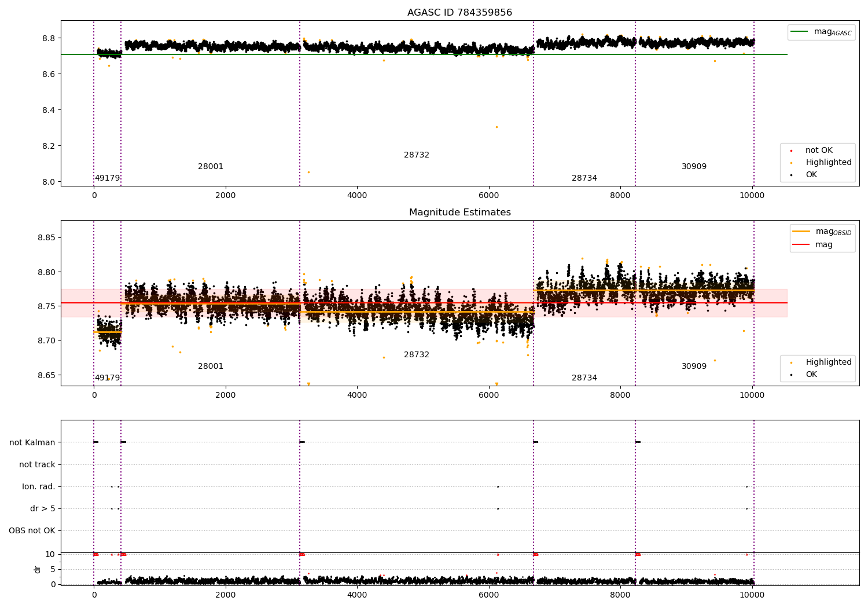
Task: Click the 'mag OBSID' legend entry in the middle plot
Action: point(822,232)
